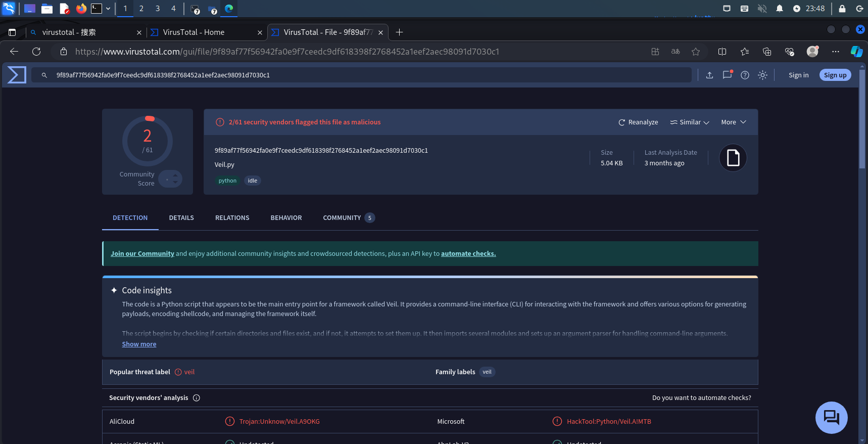The image size is (868, 444).
Task: Click the browser apps grid-plus icon in address bar
Action: click(655, 52)
